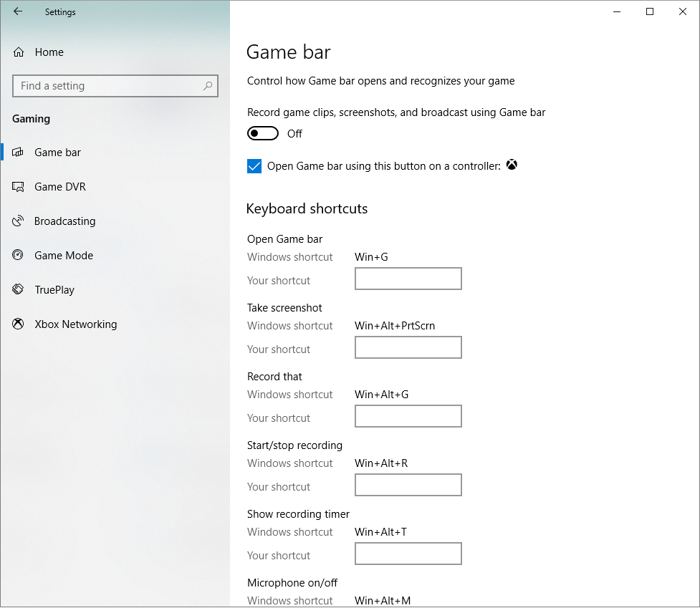Click Your shortcut field for Record that
Image resolution: width=700 pixels, height=608 pixels.
408,416
